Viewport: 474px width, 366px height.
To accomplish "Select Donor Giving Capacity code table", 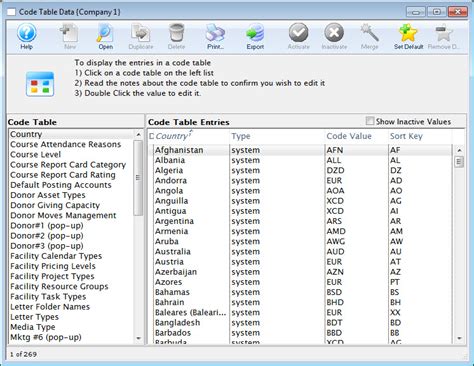I will 71,205.
